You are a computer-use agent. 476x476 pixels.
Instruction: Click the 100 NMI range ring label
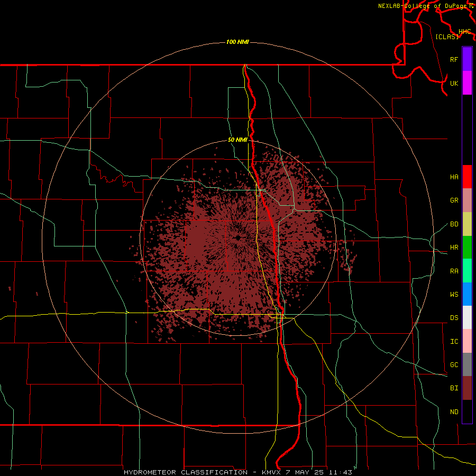tap(237, 42)
